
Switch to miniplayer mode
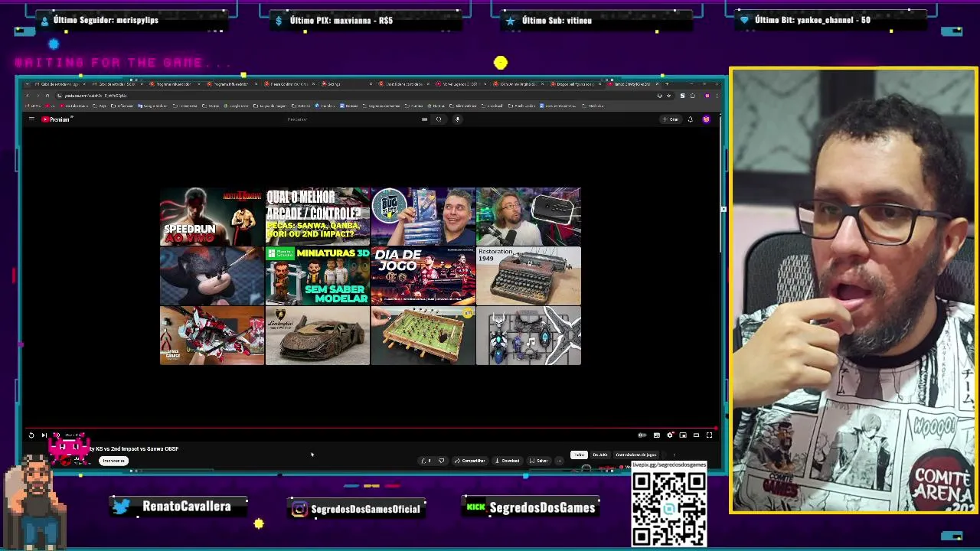683,435
